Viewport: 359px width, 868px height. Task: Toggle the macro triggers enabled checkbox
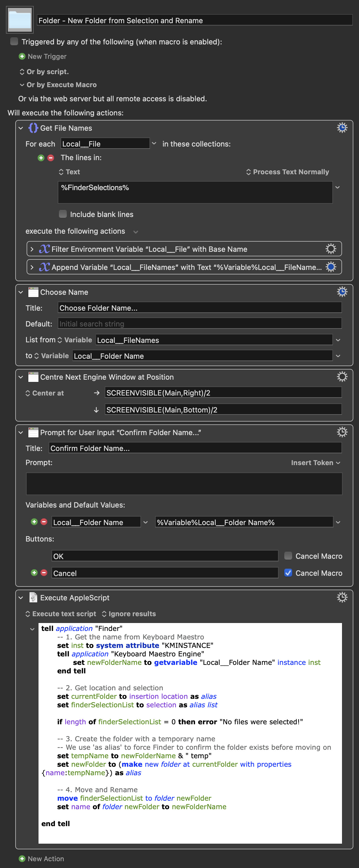(14, 41)
